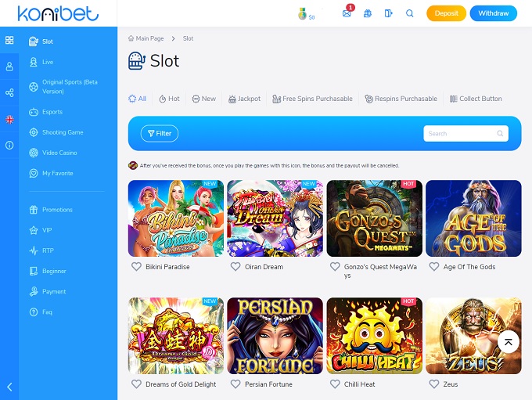
Task: Click the info circle icon in sidebar
Action: pyautogui.click(x=9, y=146)
